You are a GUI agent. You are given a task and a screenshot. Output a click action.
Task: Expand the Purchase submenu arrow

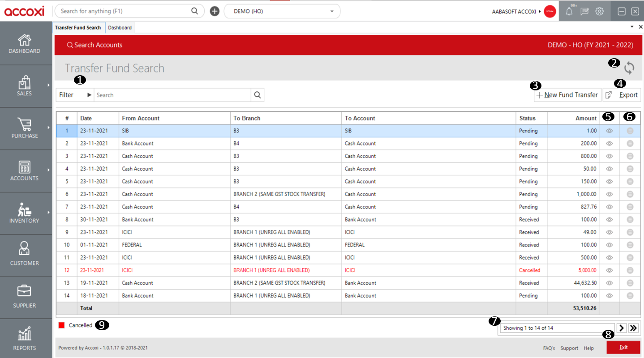pyautogui.click(x=48, y=127)
